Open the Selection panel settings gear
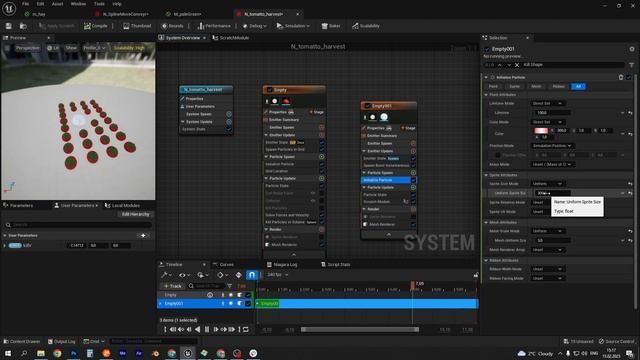Viewport: 640px width, 360px height. 632,49
